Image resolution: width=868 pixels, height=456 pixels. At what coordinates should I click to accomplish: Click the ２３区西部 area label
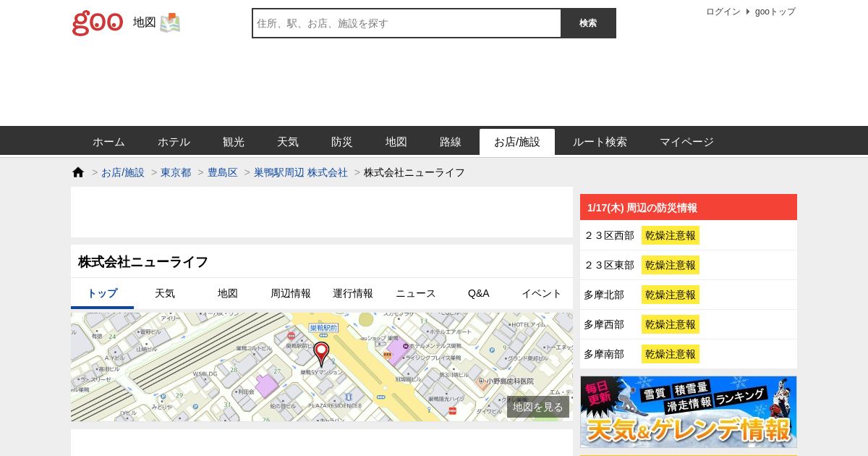pyautogui.click(x=609, y=235)
